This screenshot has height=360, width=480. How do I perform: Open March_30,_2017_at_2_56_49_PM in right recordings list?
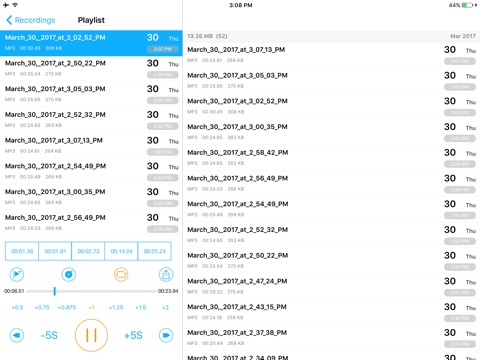click(x=331, y=183)
